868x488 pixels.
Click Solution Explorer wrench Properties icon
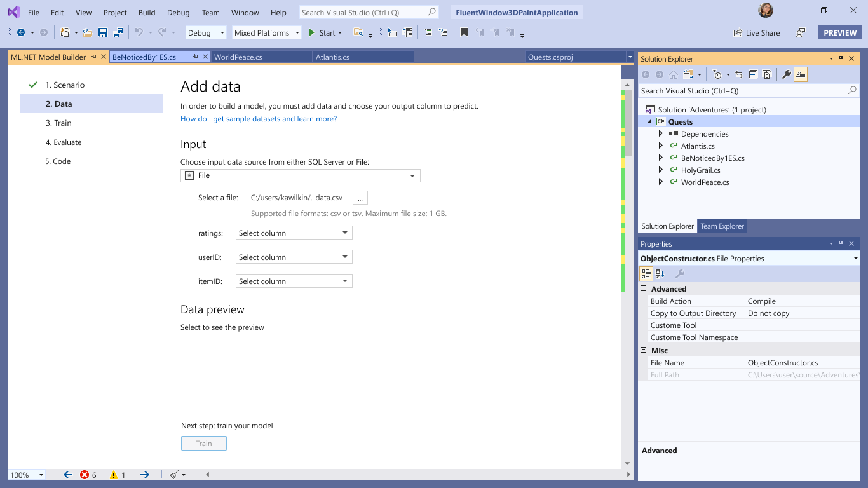pos(787,74)
